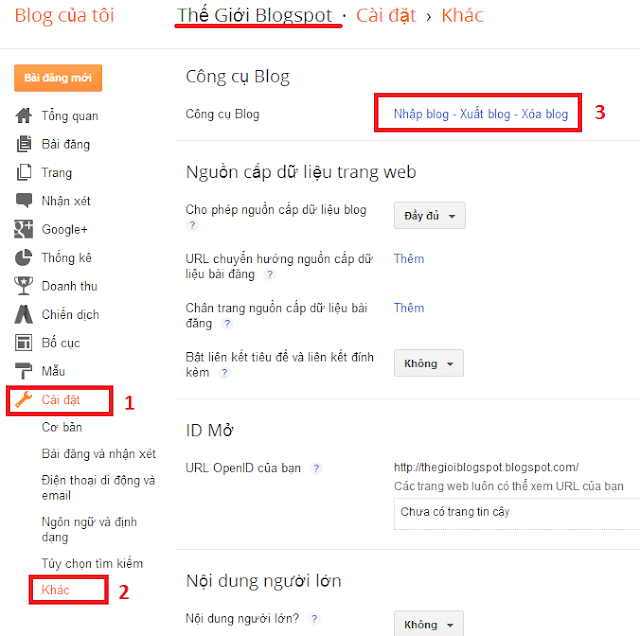Click the Bài đăng mới button
The image size is (640, 636).
[x=58, y=78]
